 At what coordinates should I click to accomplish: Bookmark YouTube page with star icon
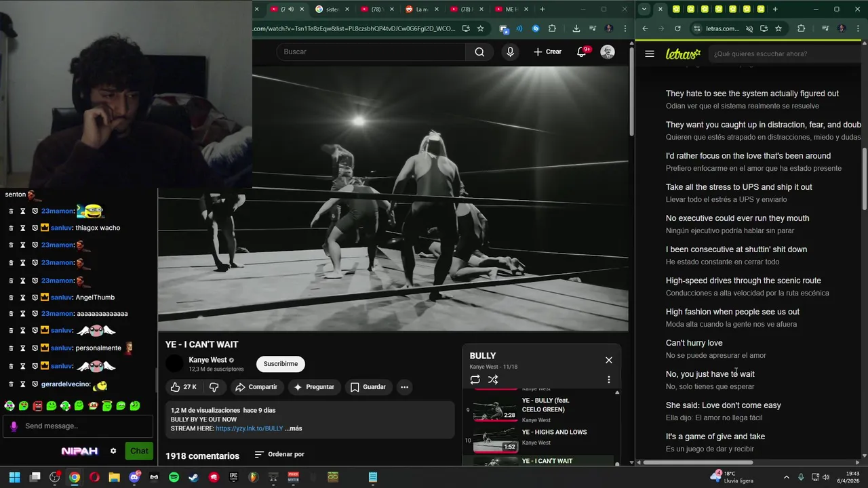480,28
